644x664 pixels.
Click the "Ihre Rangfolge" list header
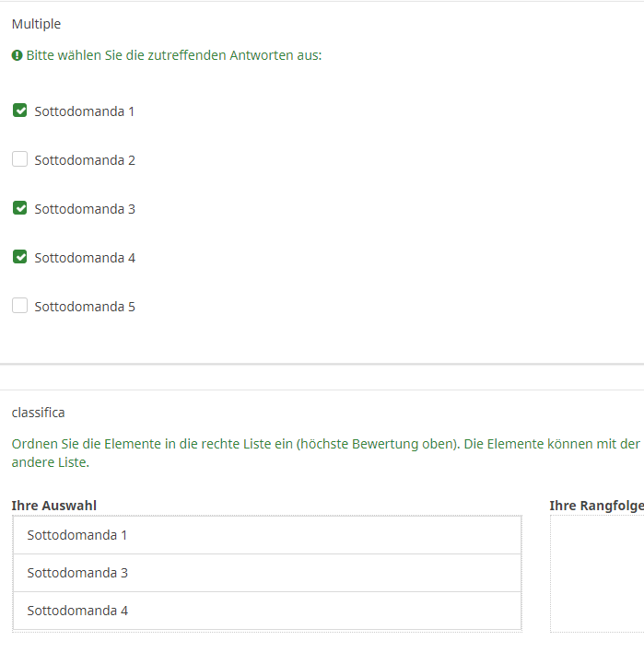click(595, 506)
